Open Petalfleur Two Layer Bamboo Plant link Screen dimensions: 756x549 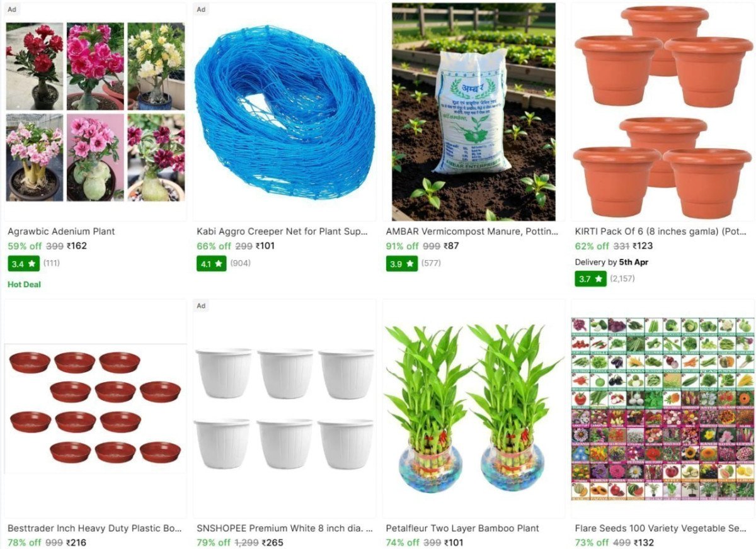[462, 528]
